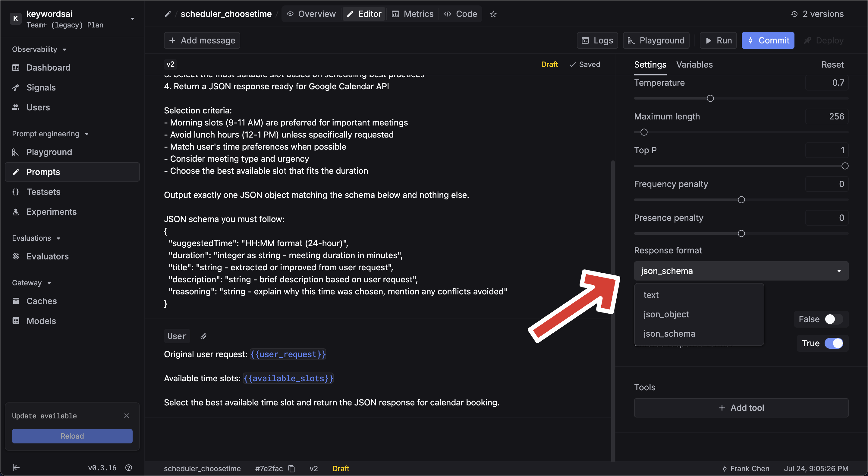Adjust the Maximum length slider handle
868x476 pixels.
(x=643, y=132)
